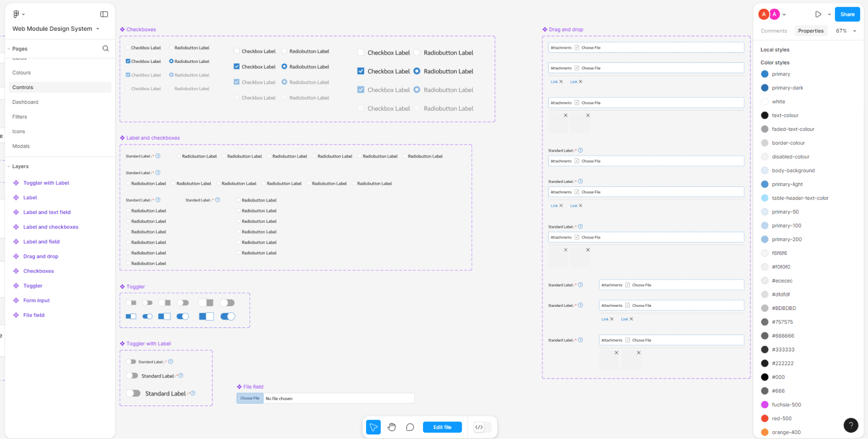Click the Choose File field under File field

[250, 398]
